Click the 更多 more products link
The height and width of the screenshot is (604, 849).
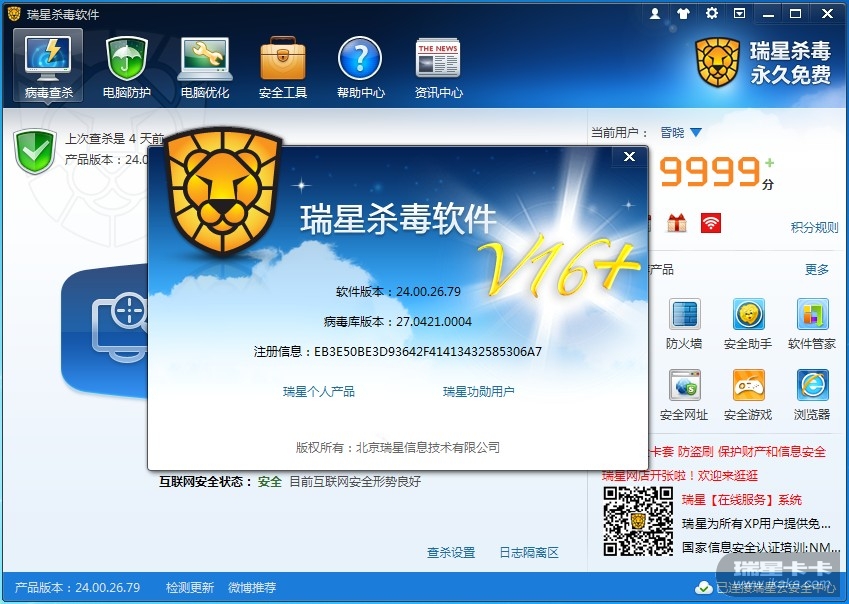[817, 270]
